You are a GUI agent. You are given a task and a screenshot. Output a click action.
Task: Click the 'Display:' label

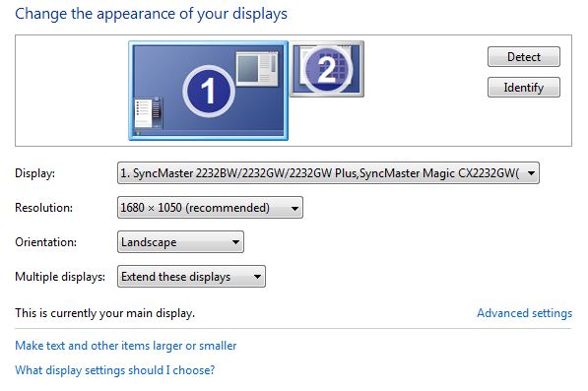pos(34,173)
